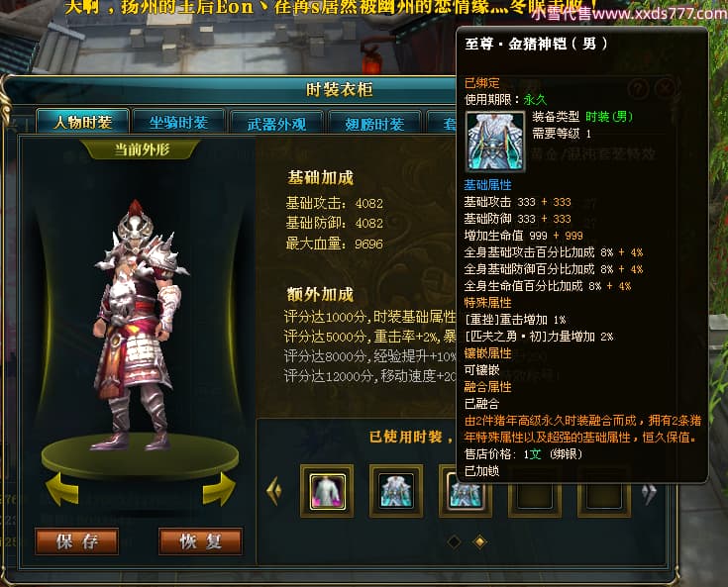Click the costume icon in the tooltip
This screenshot has width=728, height=587.
pos(495,142)
